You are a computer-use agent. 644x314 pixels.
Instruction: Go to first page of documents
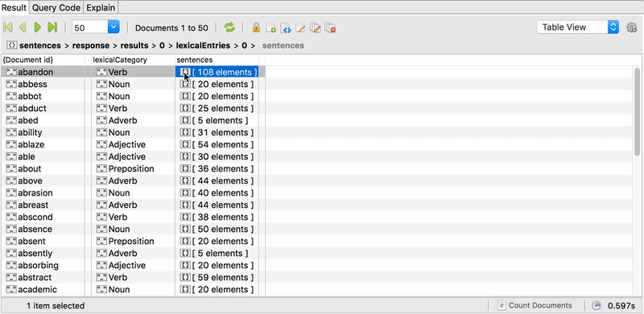point(7,27)
